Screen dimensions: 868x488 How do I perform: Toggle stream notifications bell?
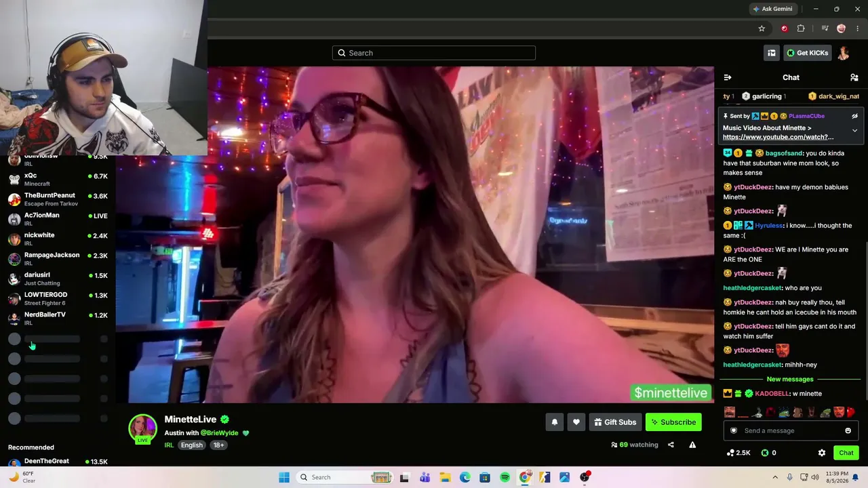555,422
